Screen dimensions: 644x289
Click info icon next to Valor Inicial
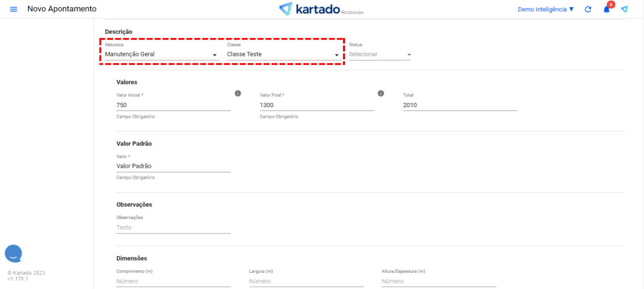238,93
